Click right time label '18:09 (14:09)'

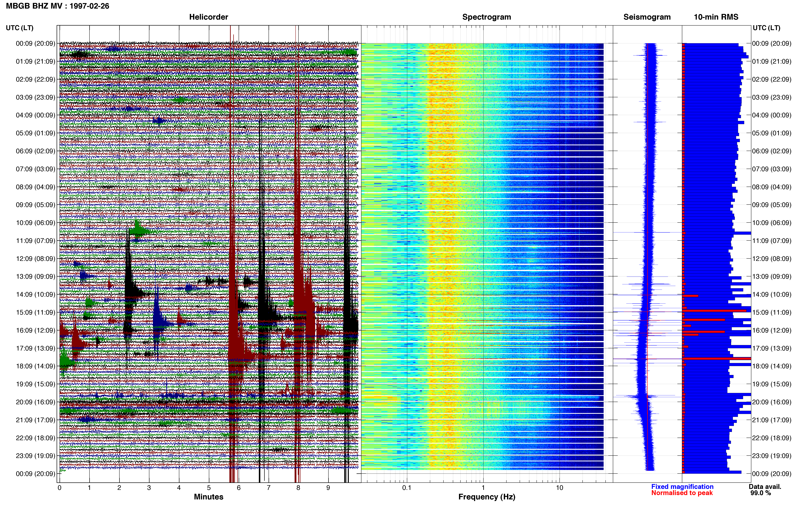pos(772,366)
